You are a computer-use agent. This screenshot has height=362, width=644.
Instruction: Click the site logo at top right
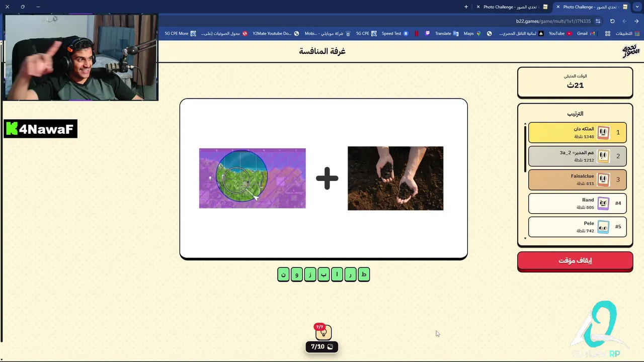pyautogui.click(x=631, y=51)
